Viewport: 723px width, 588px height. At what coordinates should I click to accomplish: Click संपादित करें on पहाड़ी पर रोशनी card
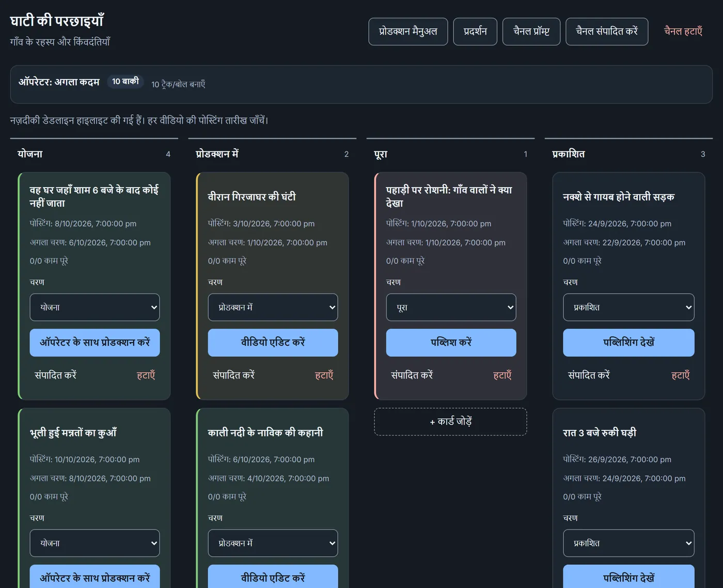pyautogui.click(x=412, y=375)
